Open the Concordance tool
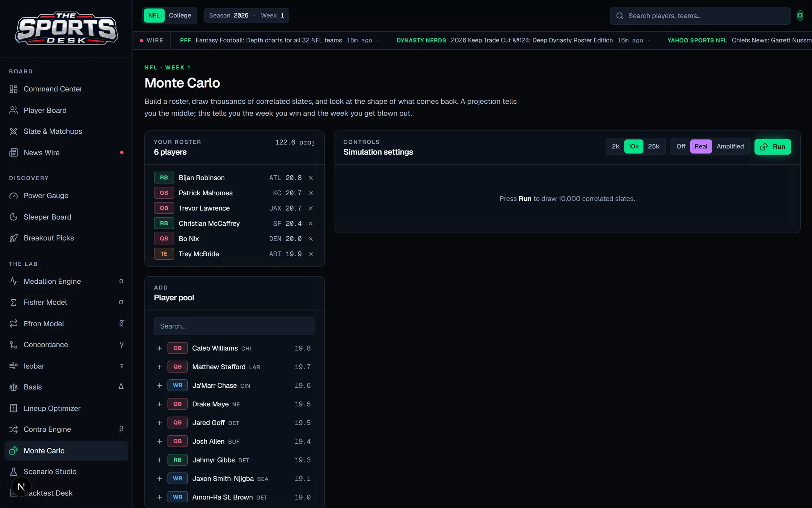This screenshot has height=508, width=812. pos(66,345)
